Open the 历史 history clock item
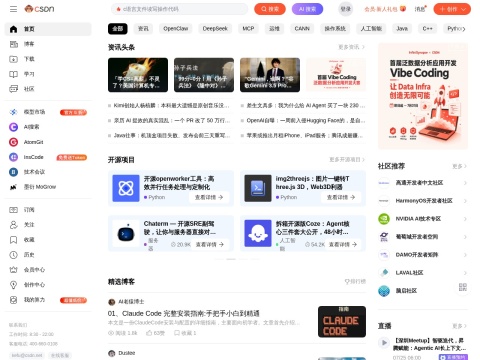Screen dimensions: 480x360 pyautogui.click(x=48, y=255)
